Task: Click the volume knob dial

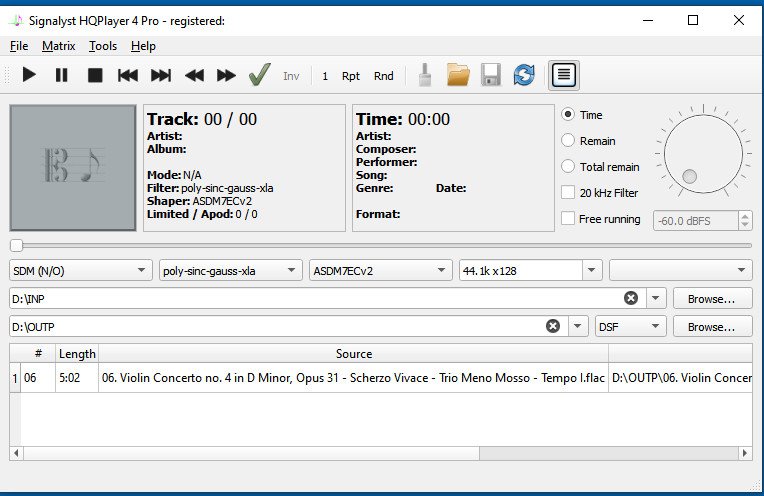Action: coord(703,154)
